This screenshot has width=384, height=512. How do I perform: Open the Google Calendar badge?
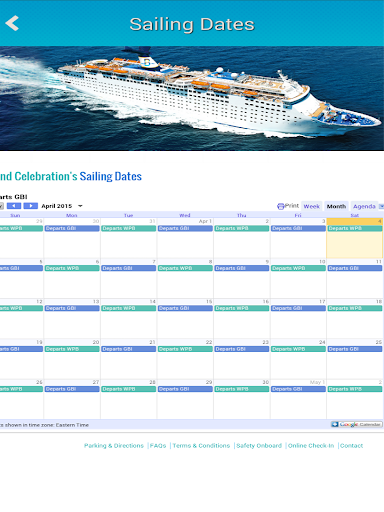tap(356, 424)
